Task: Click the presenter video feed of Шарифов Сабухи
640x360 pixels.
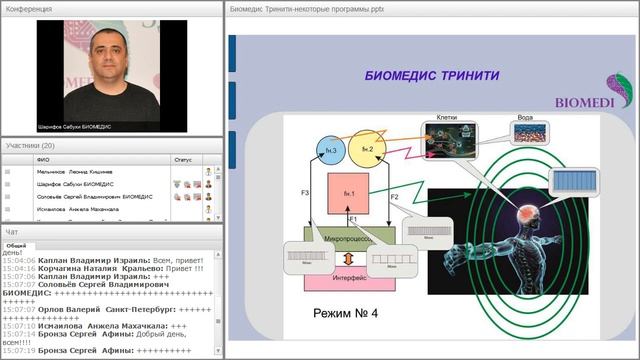Action: (112, 76)
